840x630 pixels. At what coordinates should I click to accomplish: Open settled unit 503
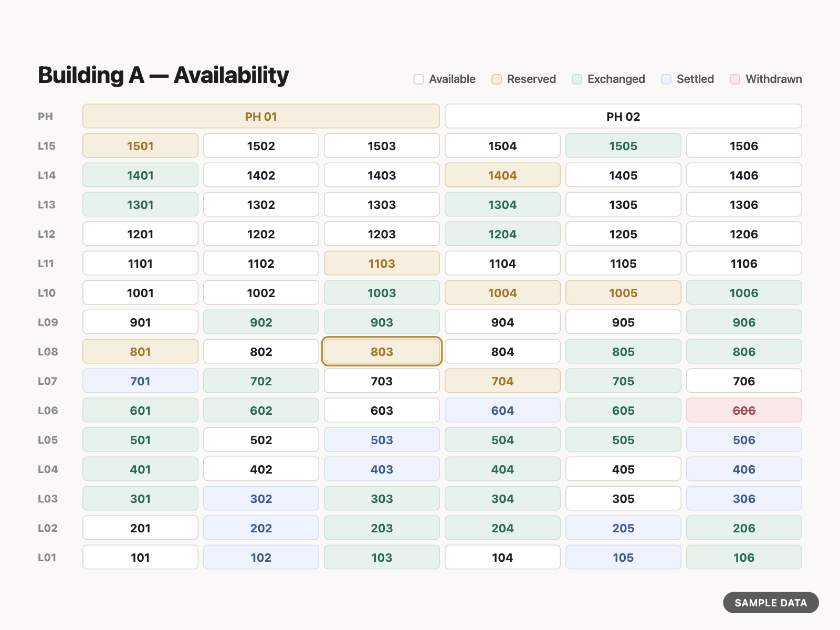[x=382, y=439]
